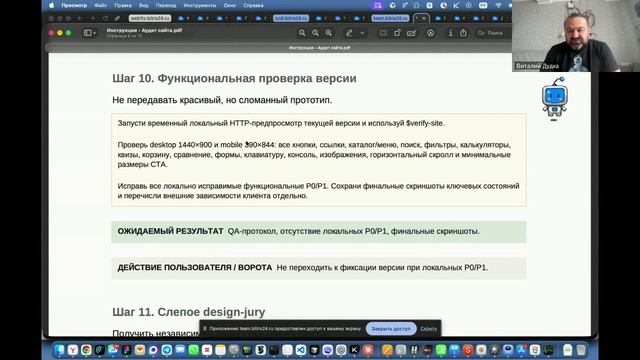Zoom out using the middle magnifier icon

[x=316, y=33]
